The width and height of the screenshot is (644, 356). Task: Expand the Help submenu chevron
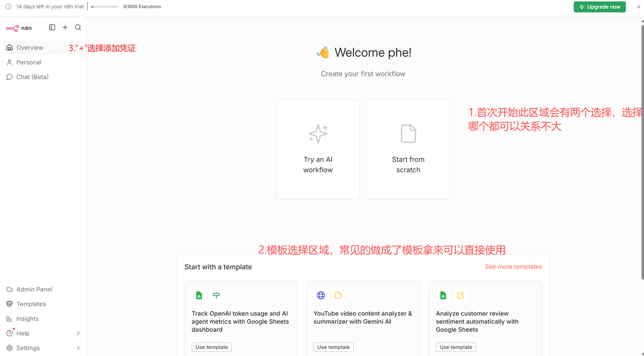(x=78, y=333)
